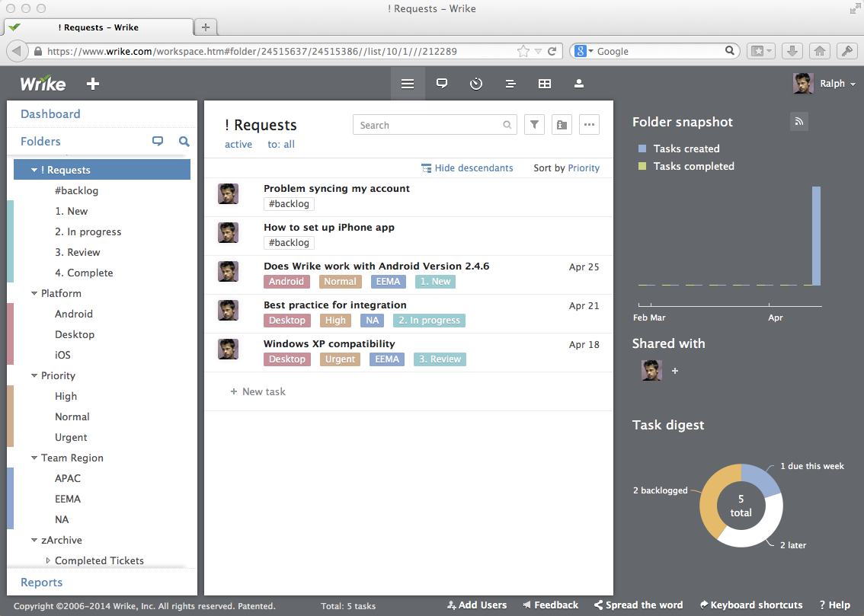The image size is (864, 616).
Task: Click the plus icon next to the Wrike logo
Action: [92, 84]
